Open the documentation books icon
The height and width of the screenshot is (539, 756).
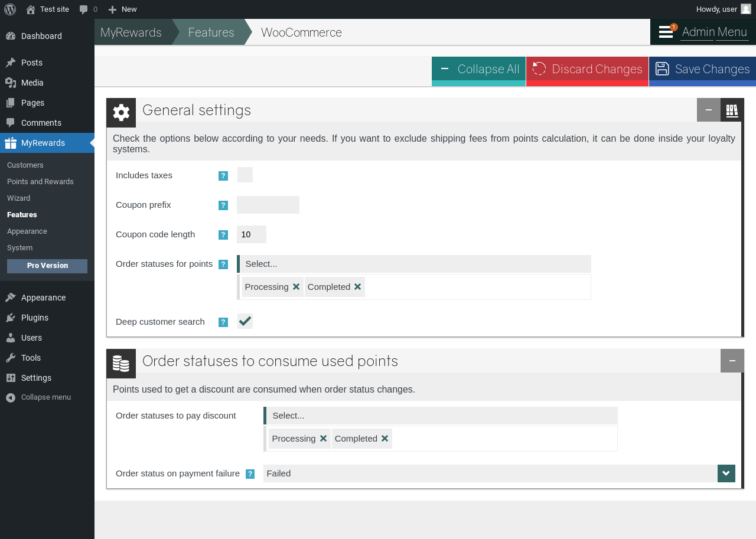click(732, 110)
